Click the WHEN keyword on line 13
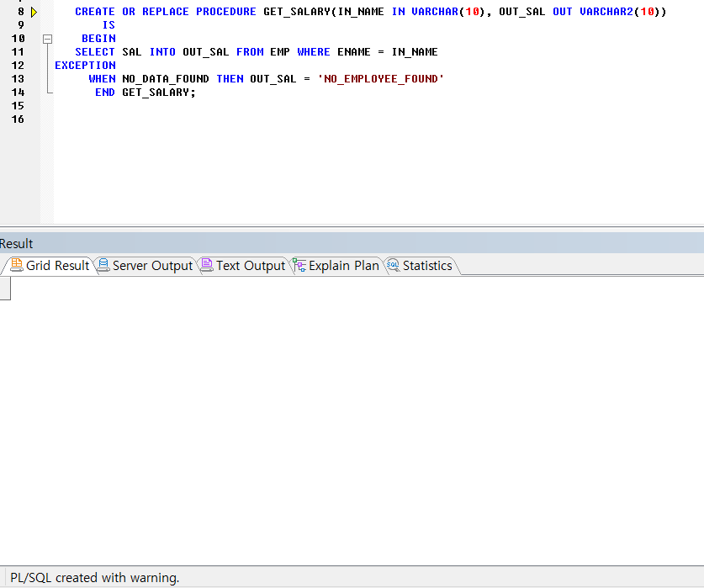The height and width of the screenshot is (588, 704). pos(102,79)
